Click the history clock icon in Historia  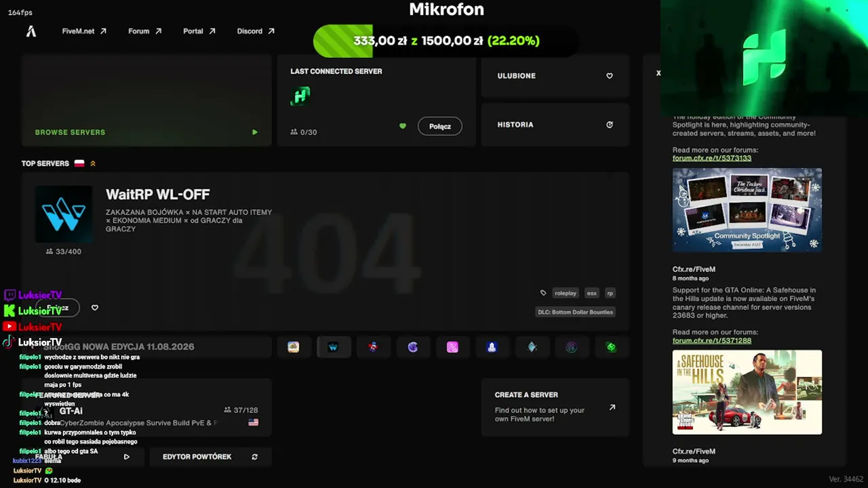coord(610,125)
